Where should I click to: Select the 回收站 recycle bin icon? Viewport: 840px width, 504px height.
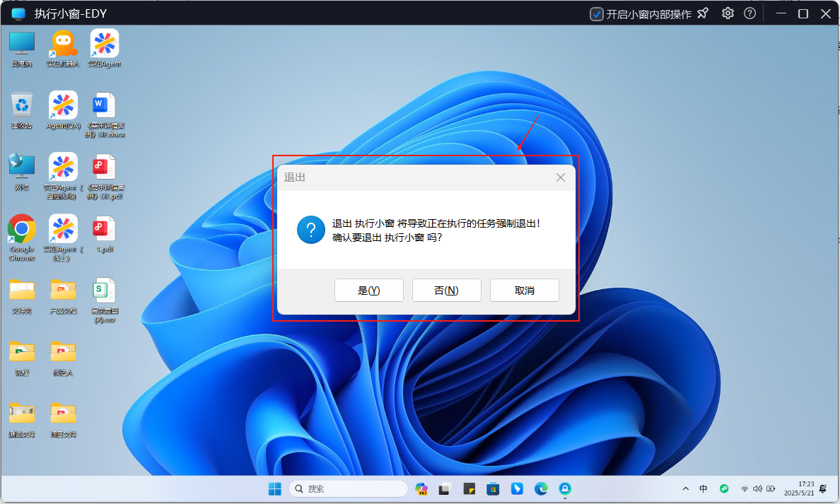click(22, 106)
